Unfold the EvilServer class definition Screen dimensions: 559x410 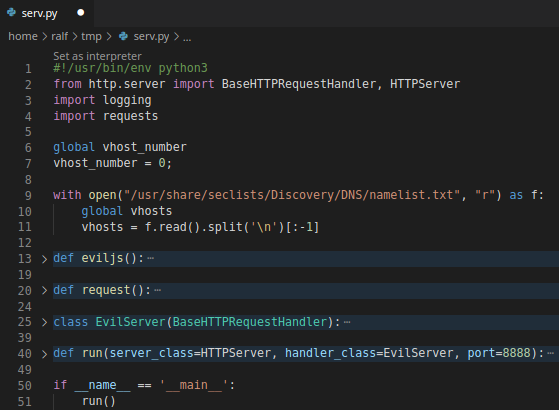(45, 323)
